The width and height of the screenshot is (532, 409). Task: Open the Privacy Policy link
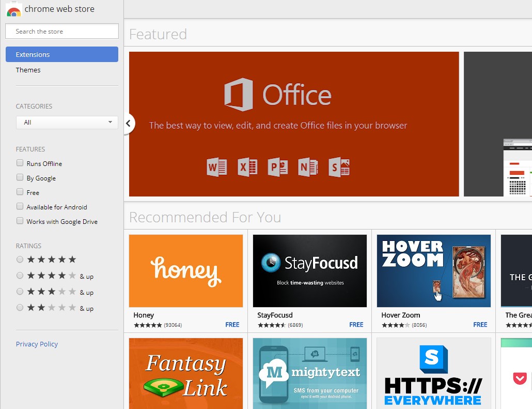point(37,344)
